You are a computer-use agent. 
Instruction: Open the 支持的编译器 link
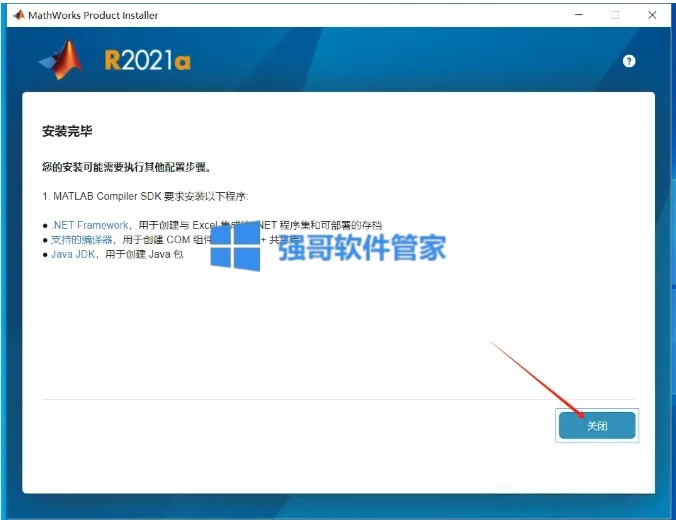(81, 240)
